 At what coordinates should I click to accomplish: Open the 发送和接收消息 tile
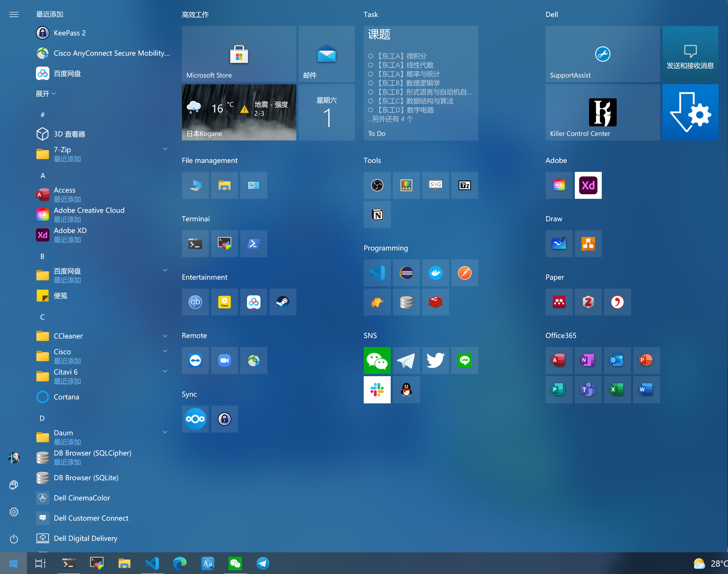(x=690, y=54)
